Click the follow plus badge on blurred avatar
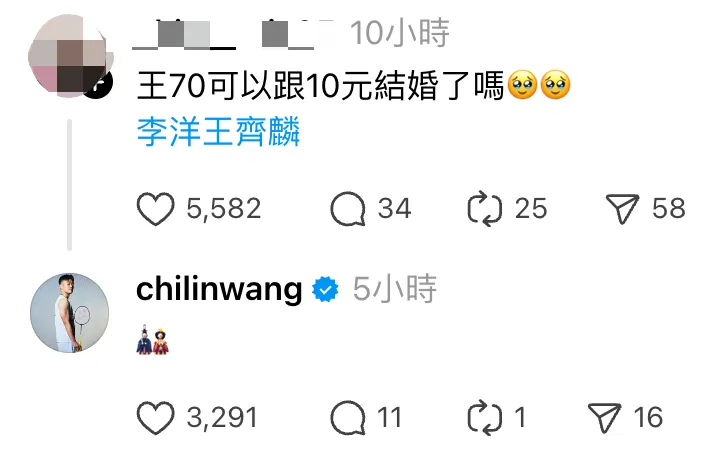 coord(97,85)
